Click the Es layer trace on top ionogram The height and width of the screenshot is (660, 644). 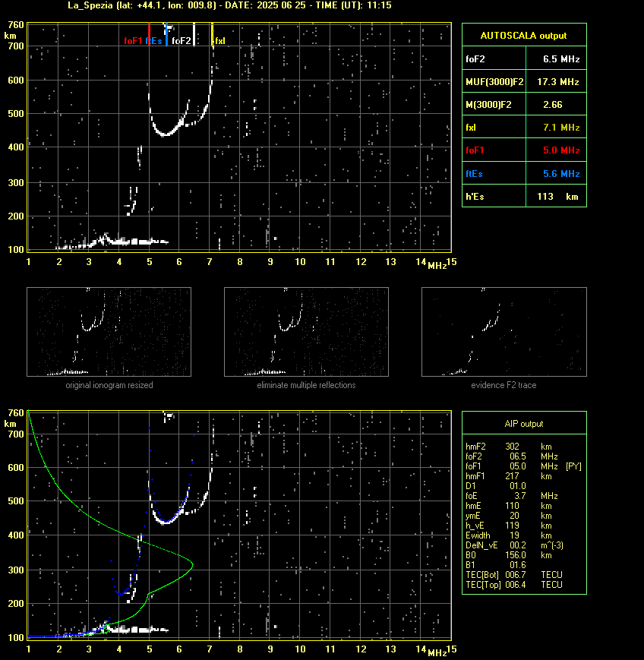[x=134, y=242]
